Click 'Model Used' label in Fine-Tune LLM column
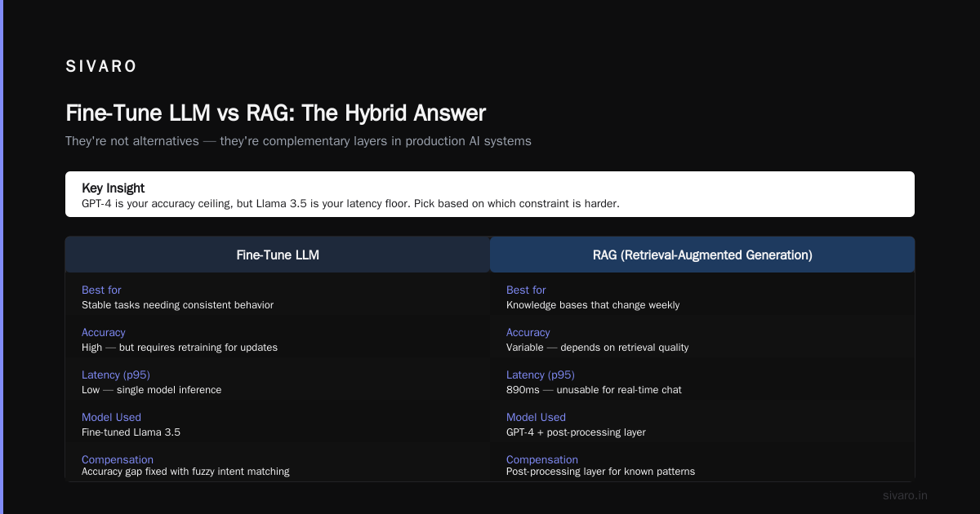980x514 pixels. click(x=111, y=418)
